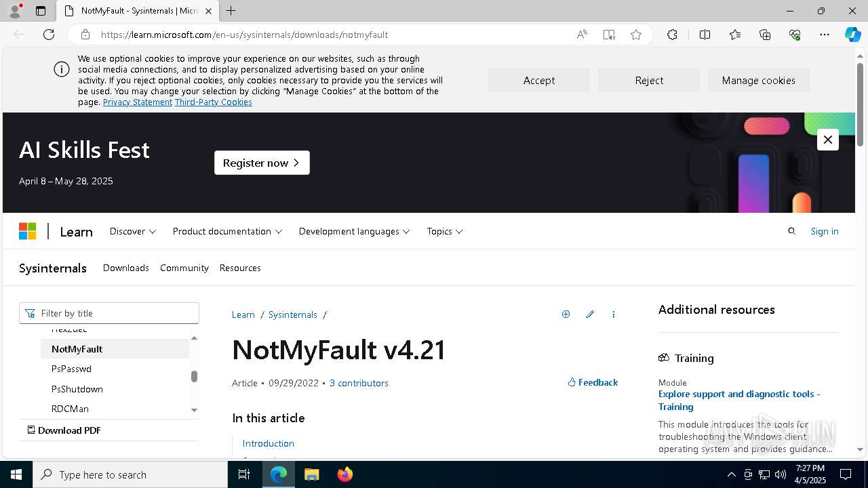Open the Third-Party Cookies link
The height and width of the screenshot is (488, 868).
coord(214,102)
